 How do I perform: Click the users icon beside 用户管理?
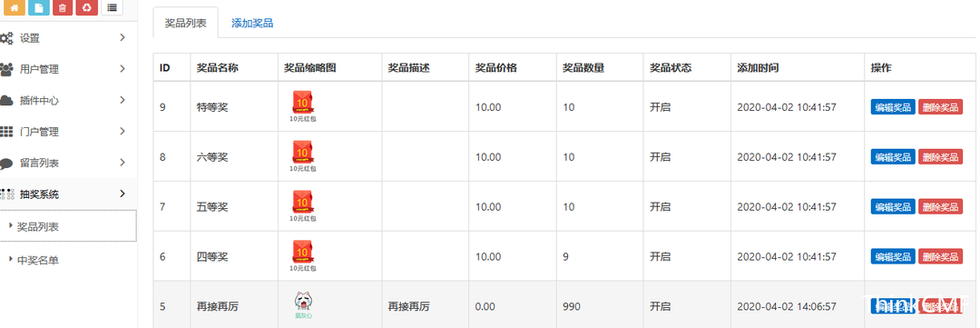[x=6, y=69]
